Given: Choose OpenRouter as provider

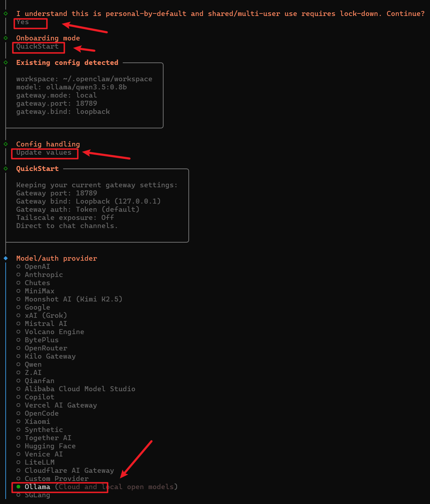Looking at the screenshot, I should (x=42, y=348).
